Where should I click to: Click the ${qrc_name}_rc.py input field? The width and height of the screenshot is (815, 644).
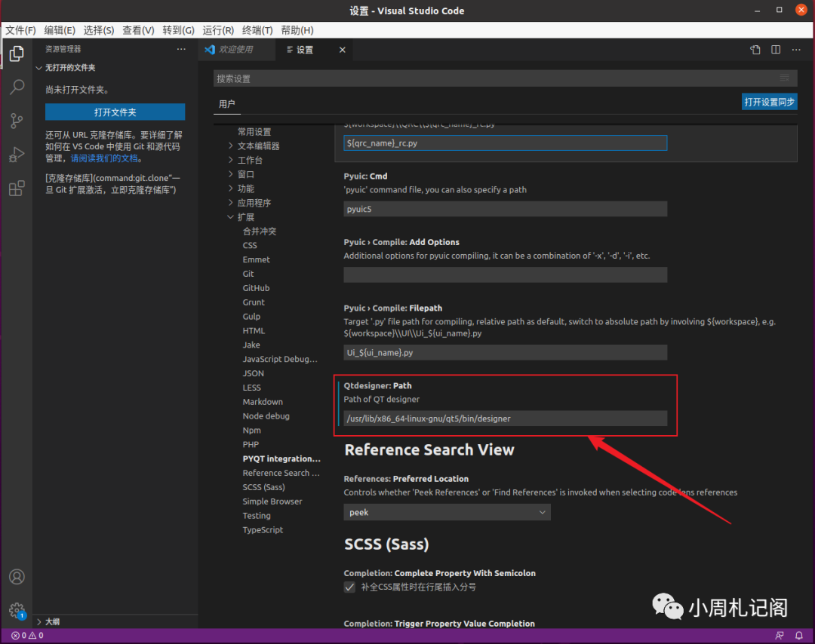505,143
